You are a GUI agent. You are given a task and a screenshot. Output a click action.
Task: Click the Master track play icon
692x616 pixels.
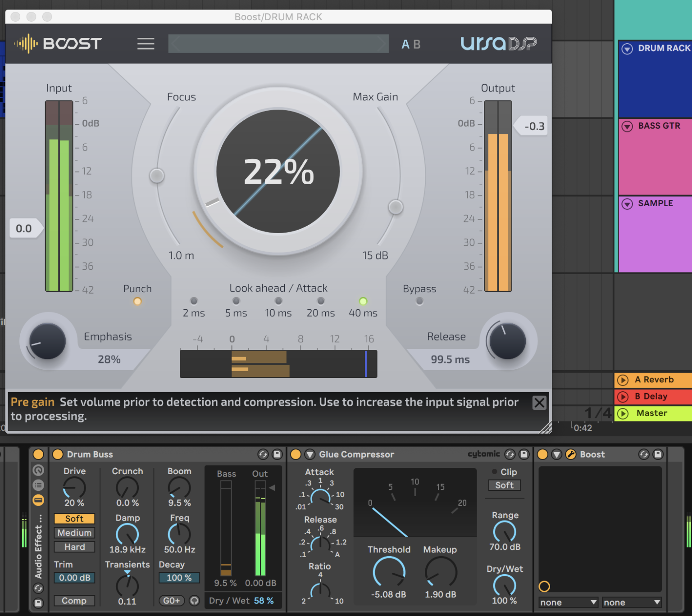coord(623,413)
